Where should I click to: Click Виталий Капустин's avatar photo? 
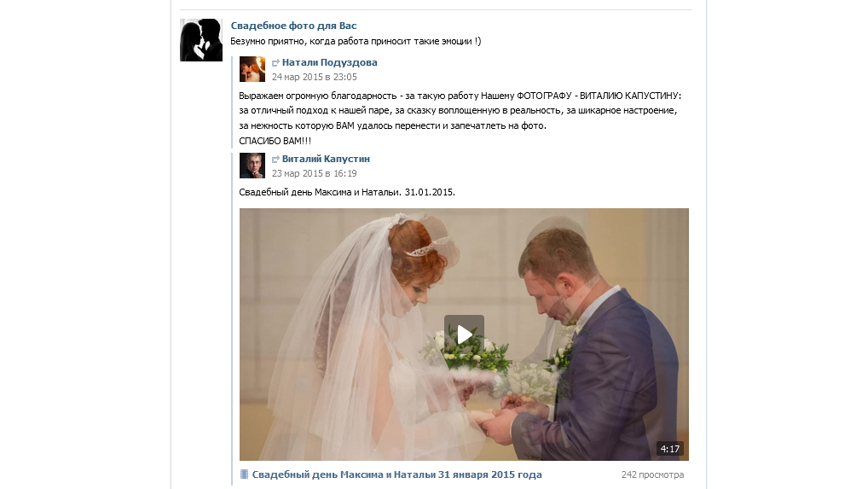[252, 166]
